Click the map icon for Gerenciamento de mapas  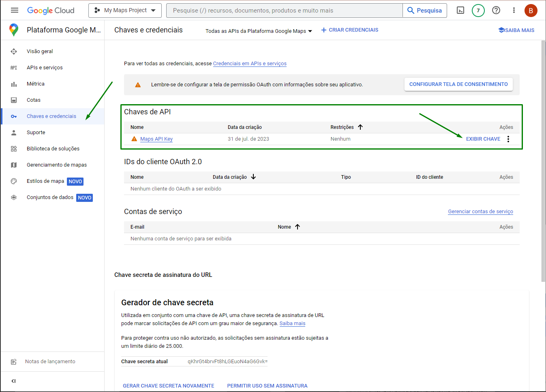coord(14,165)
